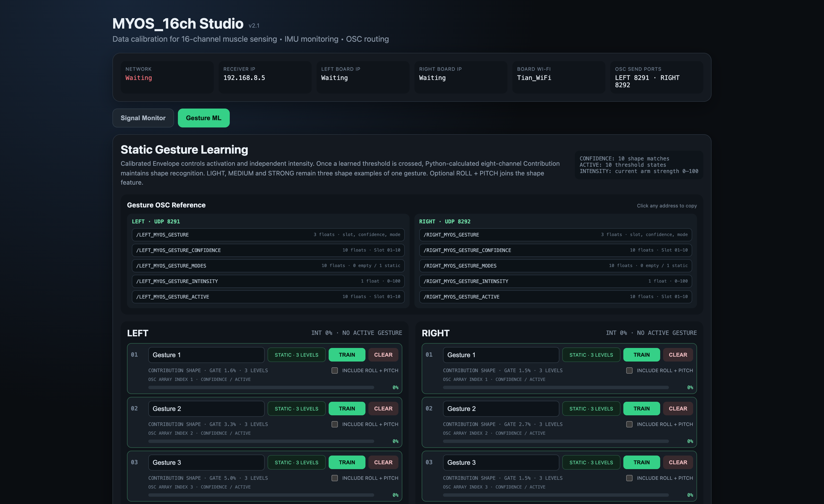Copy the /LEFT_MYOS_GESTURE_MODES address
The image size is (824, 504).
268,266
